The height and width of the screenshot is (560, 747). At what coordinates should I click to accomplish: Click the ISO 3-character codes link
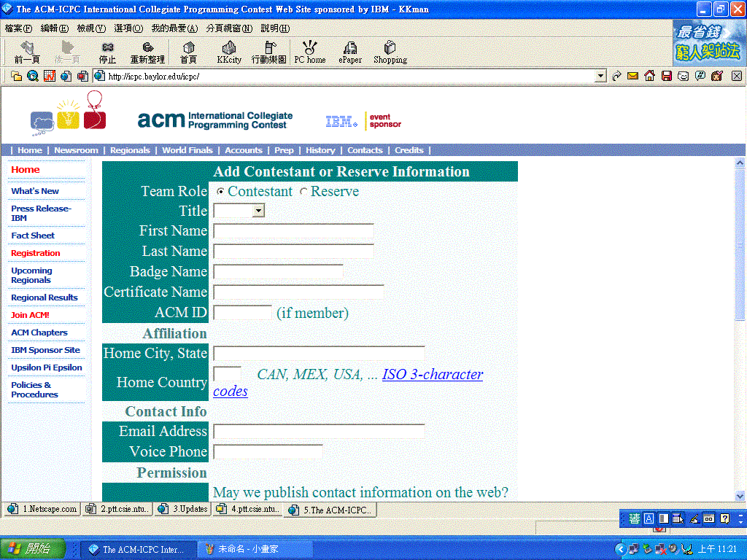coord(432,375)
